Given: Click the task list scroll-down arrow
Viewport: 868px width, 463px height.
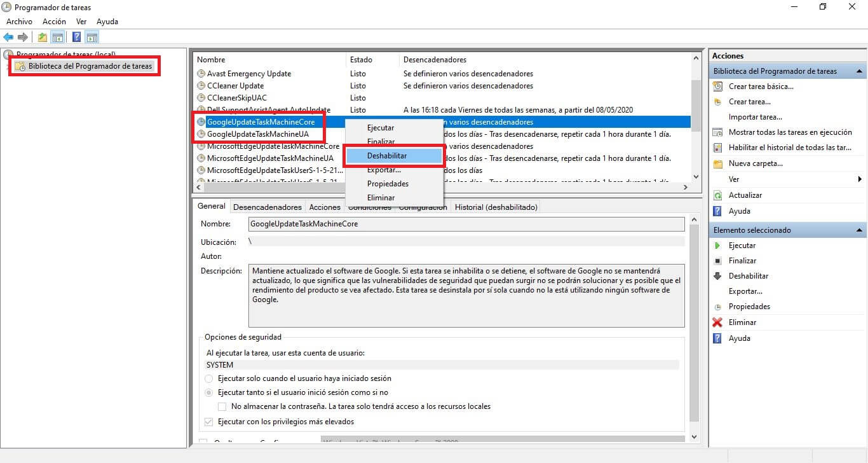Looking at the screenshot, I should pyautogui.click(x=695, y=177).
